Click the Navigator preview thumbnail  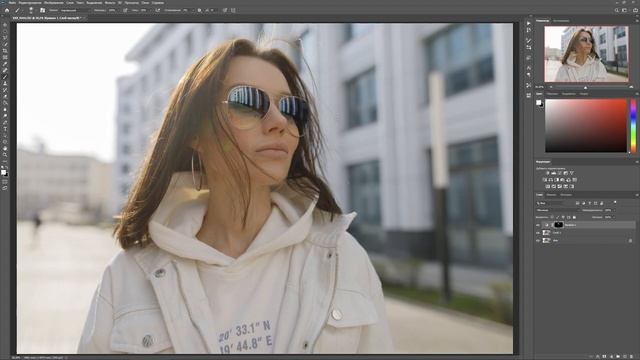pyautogui.click(x=586, y=54)
